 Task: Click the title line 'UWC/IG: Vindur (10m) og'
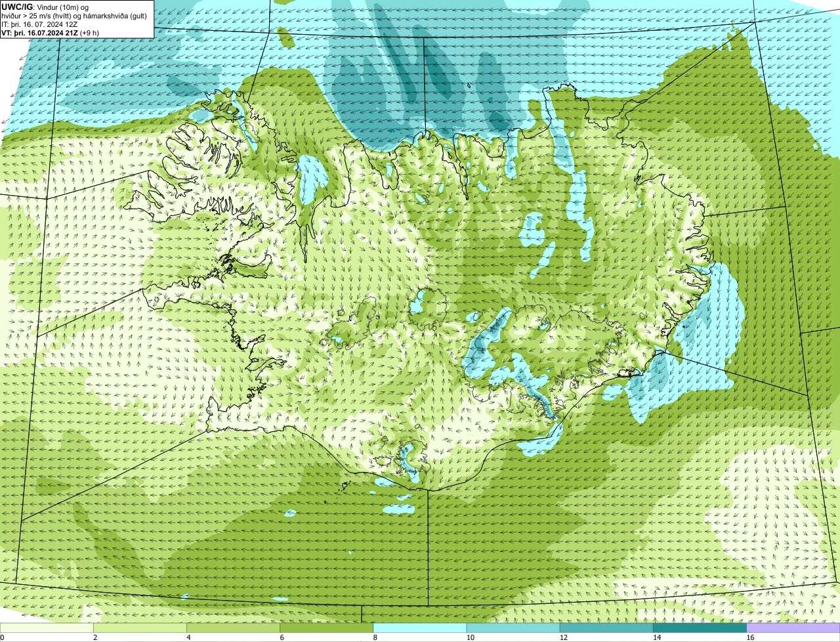45,7
